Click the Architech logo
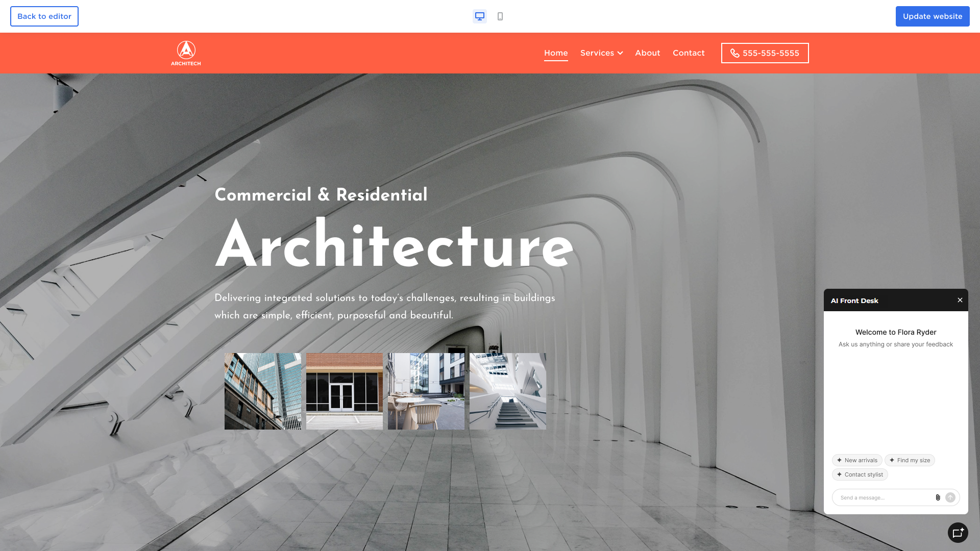 coord(186,53)
